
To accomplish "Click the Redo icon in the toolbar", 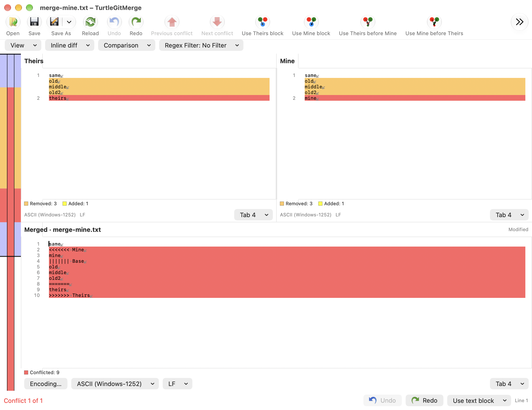I will 136,22.
